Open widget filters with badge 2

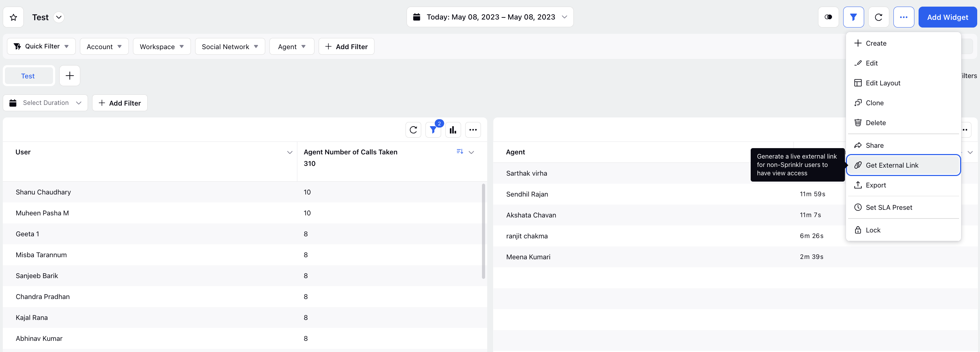[433, 130]
